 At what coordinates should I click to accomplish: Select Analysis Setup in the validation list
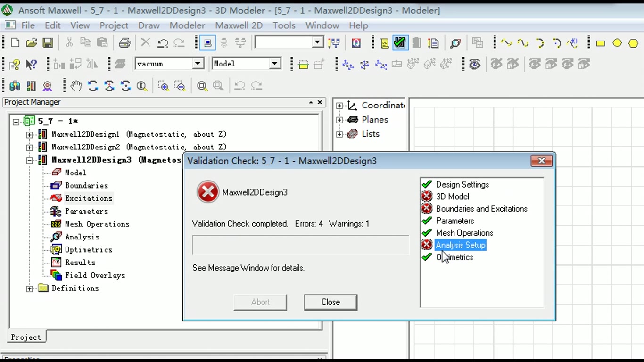(x=460, y=245)
